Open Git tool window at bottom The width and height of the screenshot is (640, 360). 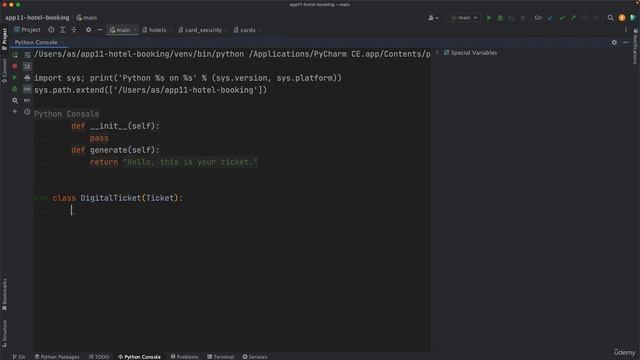point(19,357)
